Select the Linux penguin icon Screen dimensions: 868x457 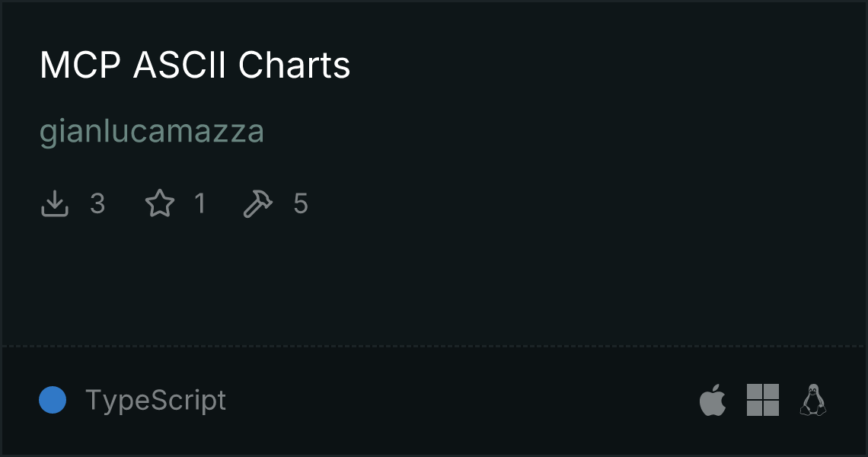(813, 400)
